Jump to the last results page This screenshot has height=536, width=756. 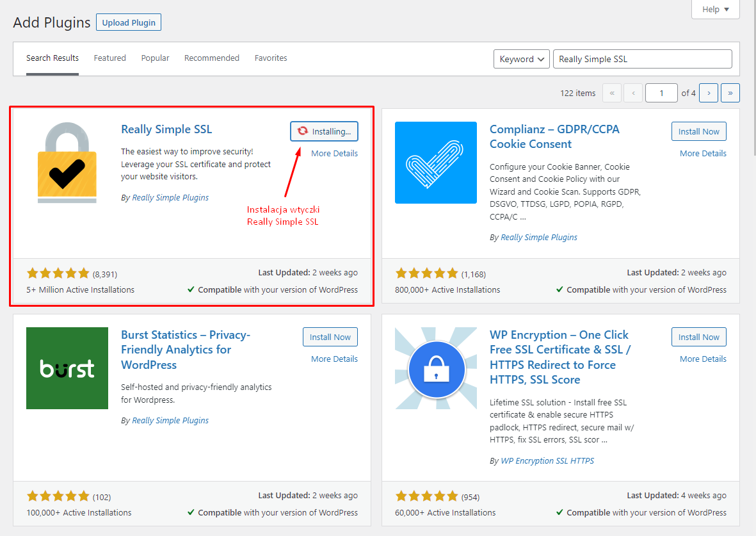pyautogui.click(x=730, y=93)
